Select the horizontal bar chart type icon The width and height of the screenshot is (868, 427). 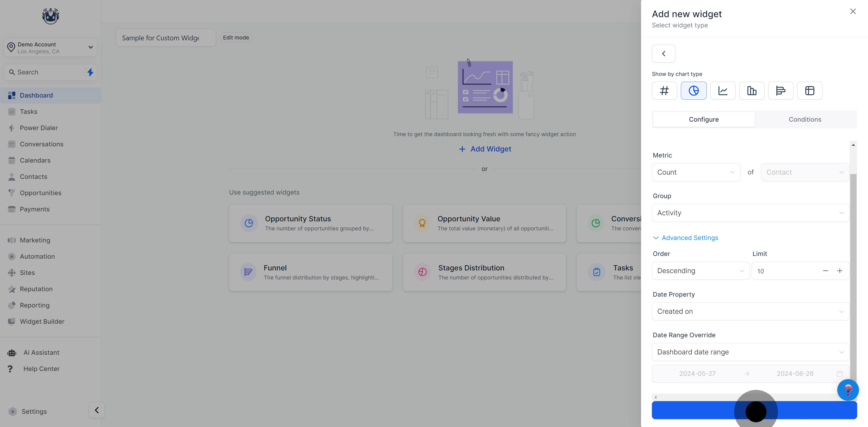pos(781,91)
